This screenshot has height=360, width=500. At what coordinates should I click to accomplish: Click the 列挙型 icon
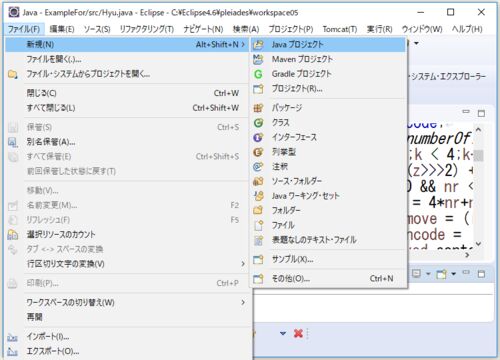258,152
